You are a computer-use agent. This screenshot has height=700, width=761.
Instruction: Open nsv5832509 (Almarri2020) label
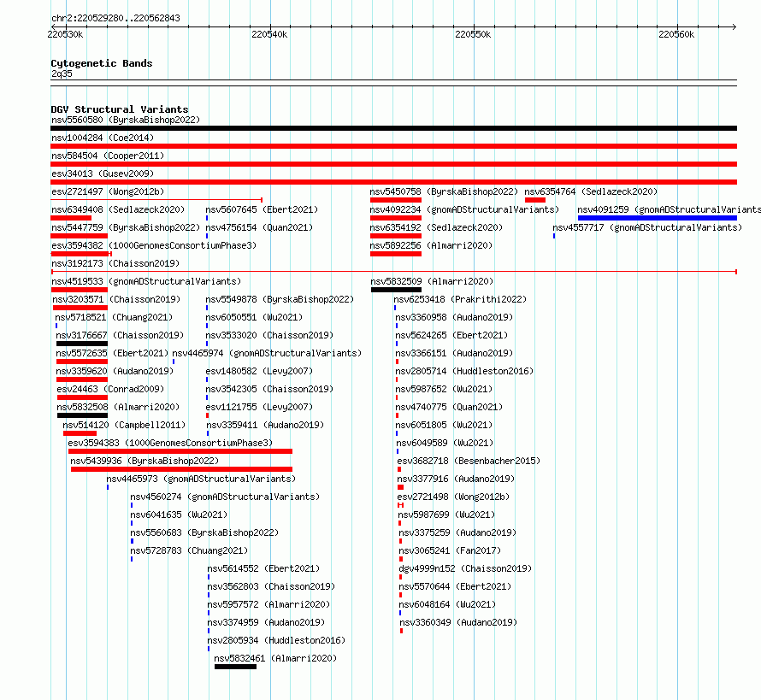pyautogui.click(x=432, y=281)
